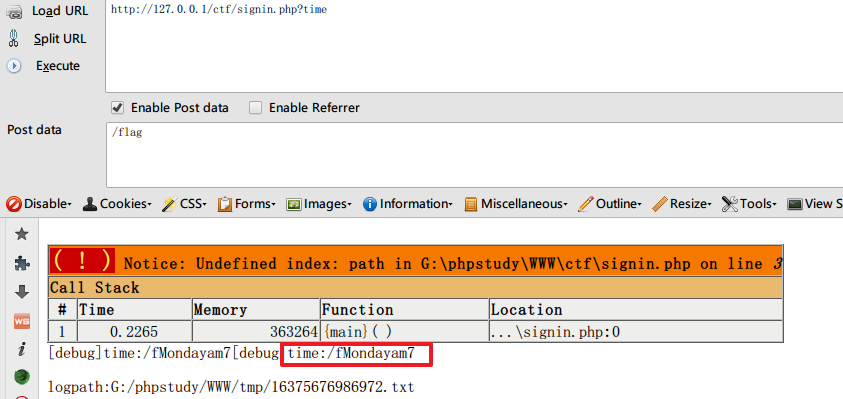Uncheck Enable Post data checkbox
843x399 pixels.
coord(117,108)
